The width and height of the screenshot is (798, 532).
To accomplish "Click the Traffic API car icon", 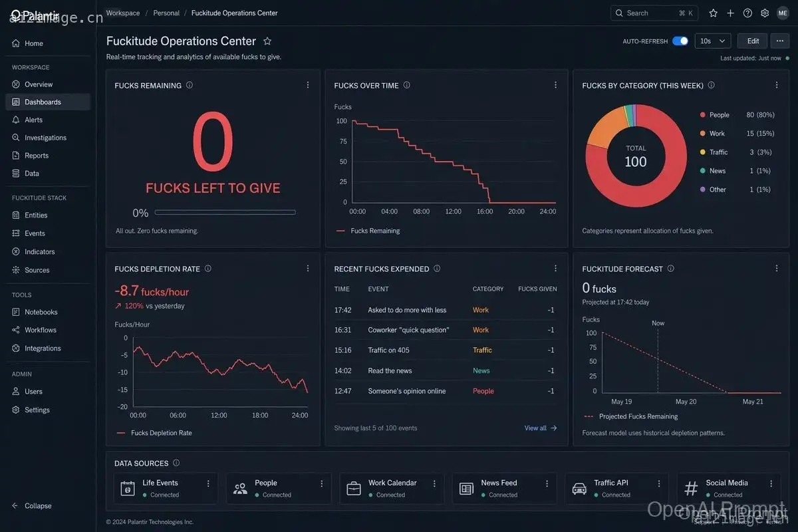I will pos(579,489).
